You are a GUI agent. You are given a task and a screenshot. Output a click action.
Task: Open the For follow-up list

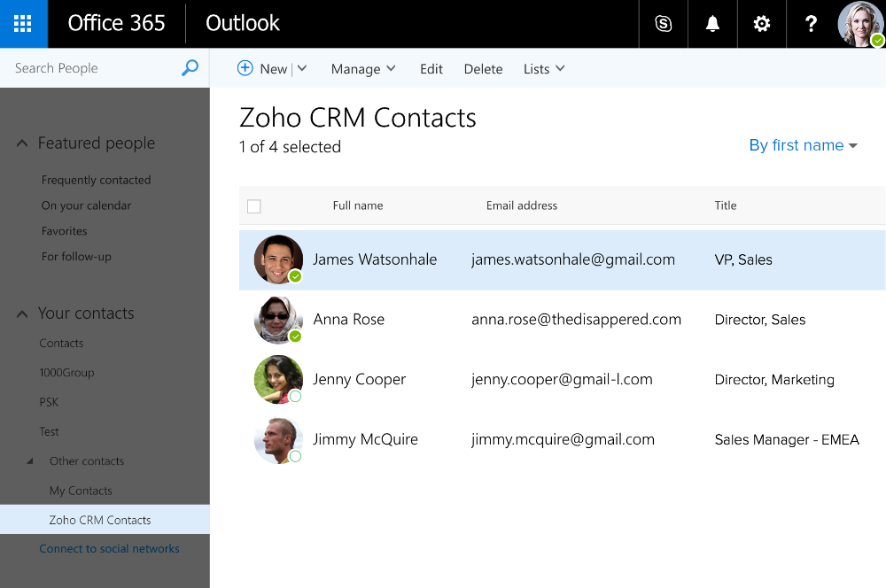76,257
